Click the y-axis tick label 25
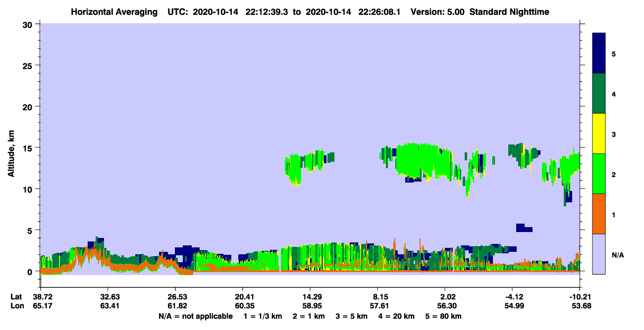This screenshot has width=644, height=330. click(29, 65)
